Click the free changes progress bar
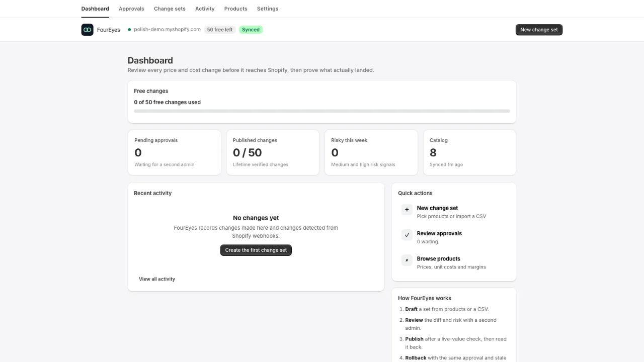 pyautogui.click(x=322, y=111)
